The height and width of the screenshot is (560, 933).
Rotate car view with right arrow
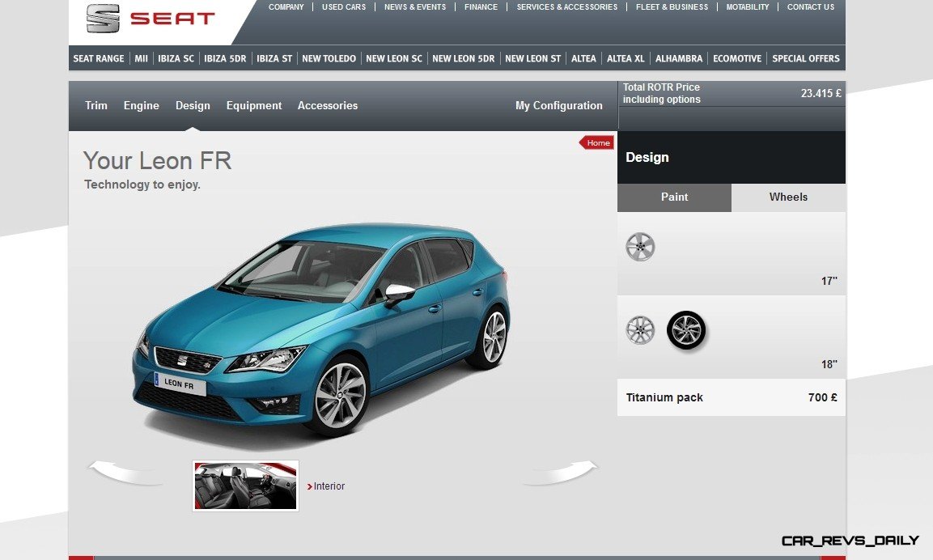click(560, 473)
